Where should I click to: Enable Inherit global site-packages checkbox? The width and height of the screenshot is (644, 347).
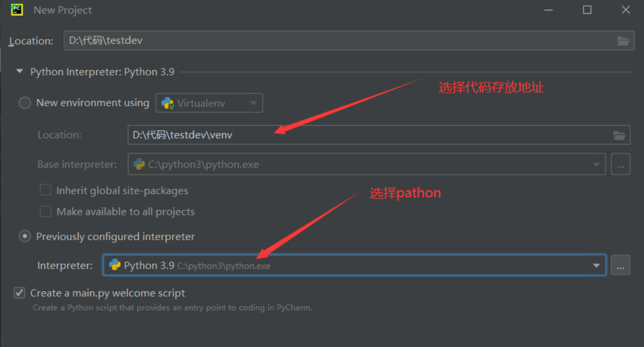point(46,190)
